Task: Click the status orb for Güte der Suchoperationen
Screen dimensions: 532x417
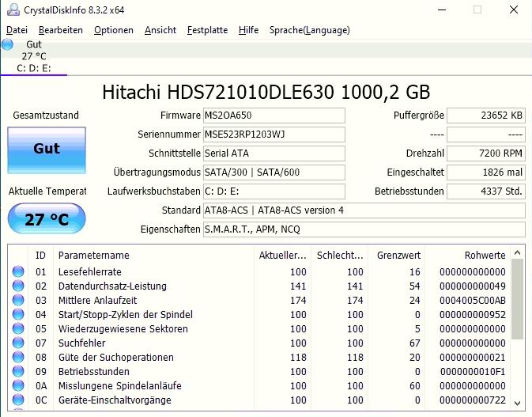Action: 18,357
